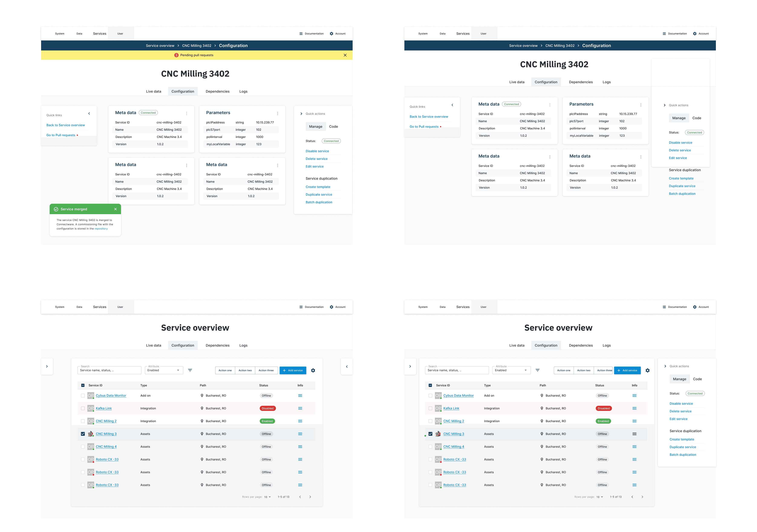The image size is (757, 532).
Task: Click the filter icon in bottom-left frame toolbar
Action: pos(190,370)
